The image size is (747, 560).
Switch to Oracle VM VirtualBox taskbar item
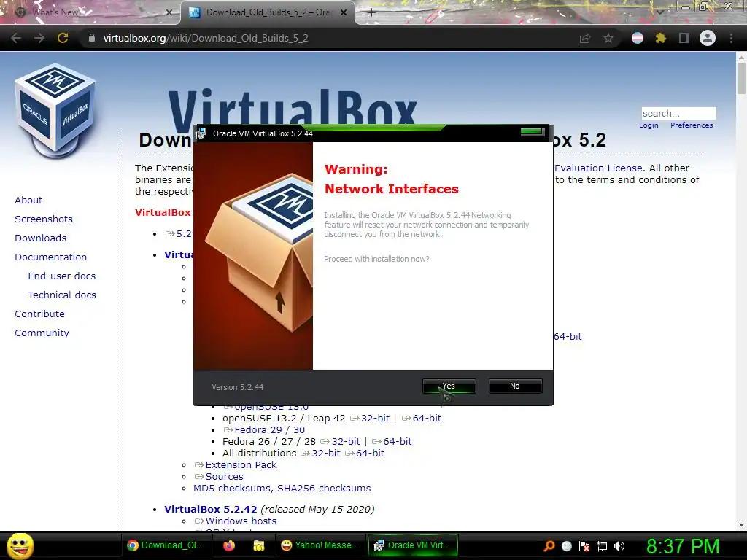coord(412,545)
